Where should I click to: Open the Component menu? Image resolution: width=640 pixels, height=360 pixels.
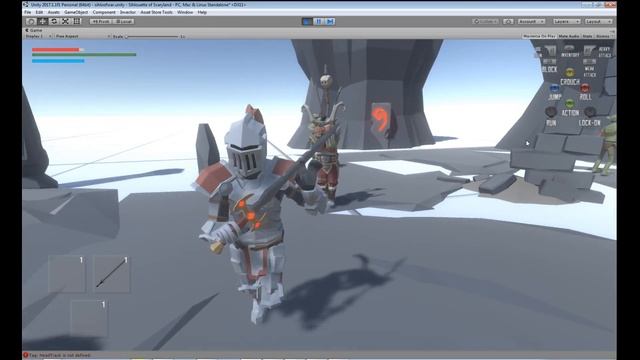coord(104,12)
